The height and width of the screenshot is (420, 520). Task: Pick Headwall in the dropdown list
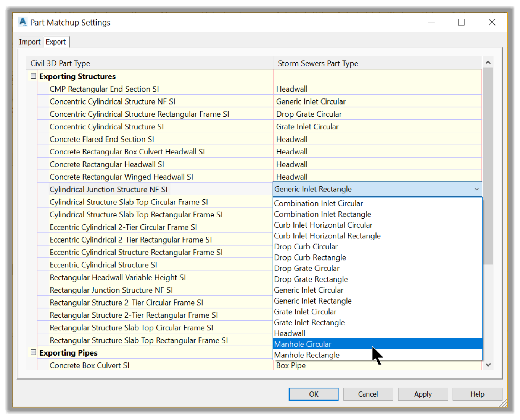click(378, 333)
